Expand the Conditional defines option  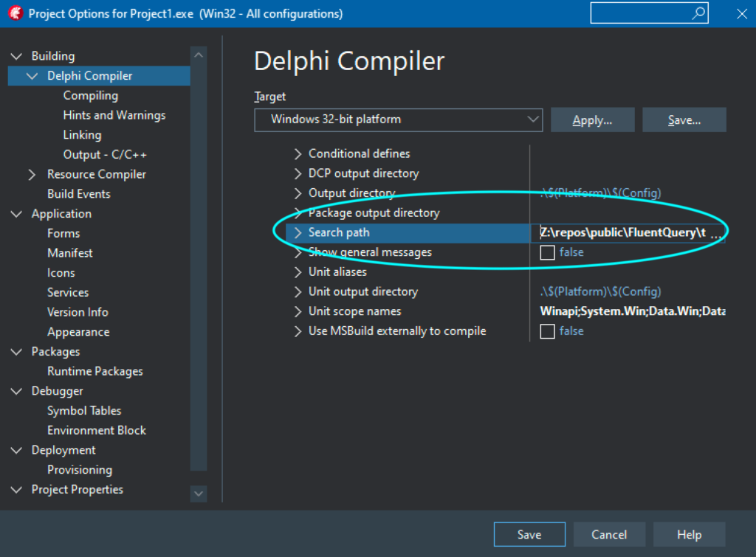298,153
